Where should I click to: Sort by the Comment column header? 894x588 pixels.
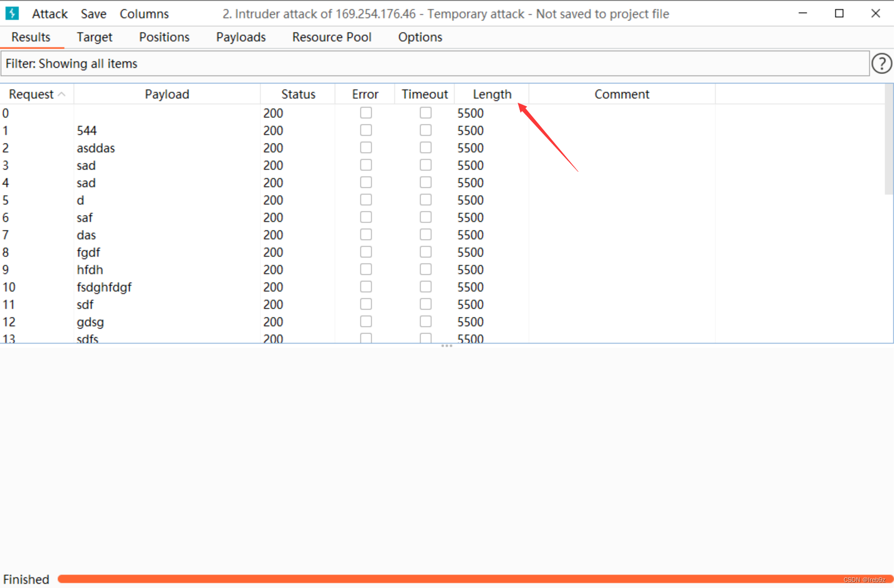click(622, 94)
